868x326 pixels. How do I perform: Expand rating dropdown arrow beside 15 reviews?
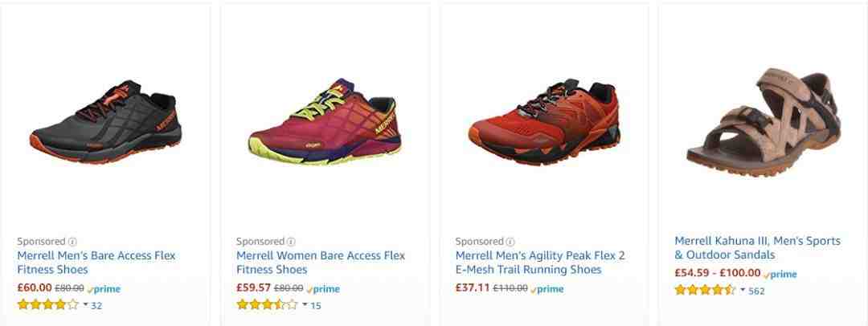pos(305,304)
